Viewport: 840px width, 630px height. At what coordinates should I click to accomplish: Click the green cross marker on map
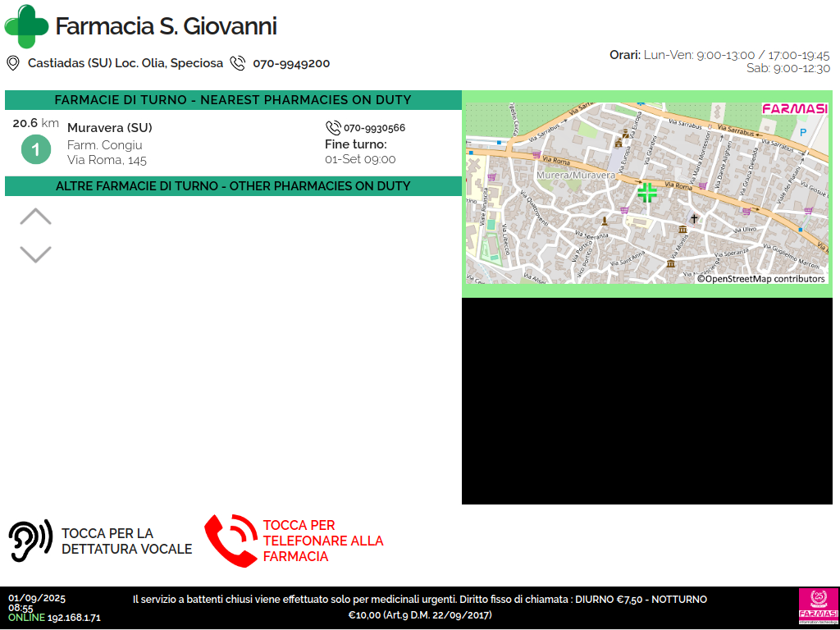[647, 193]
